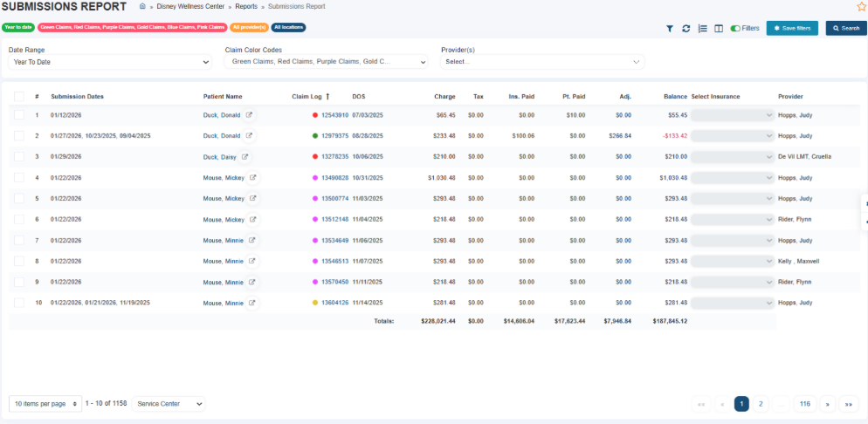Sort by the Claim Log column header
This screenshot has height=424, width=868.
click(x=307, y=97)
